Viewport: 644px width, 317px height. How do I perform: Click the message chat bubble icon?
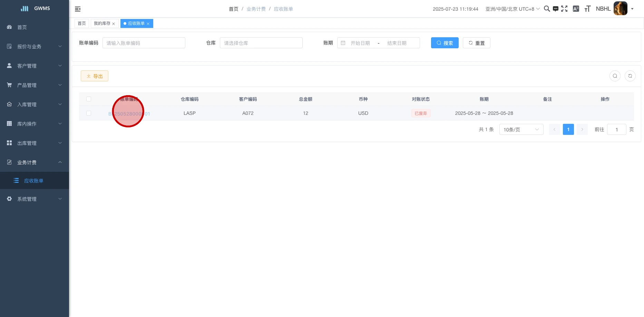coord(556,9)
